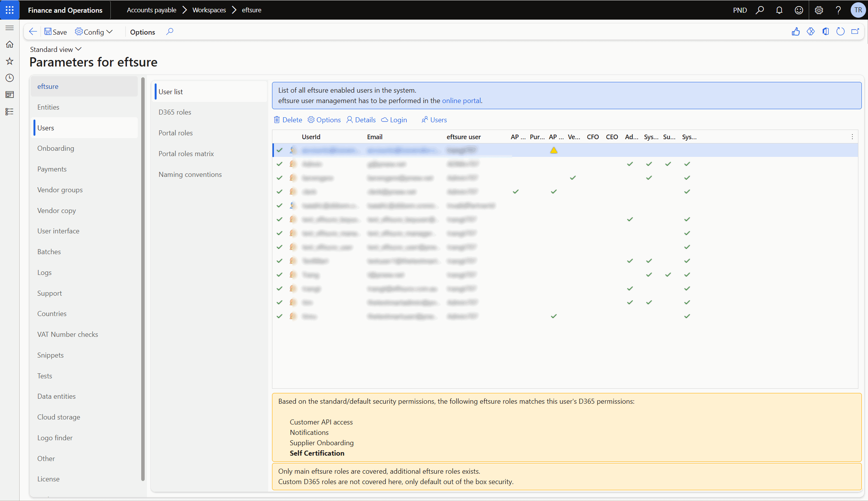Expand the Standard view selector
The width and height of the screenshot is (868, 501).
pos(56,49)
